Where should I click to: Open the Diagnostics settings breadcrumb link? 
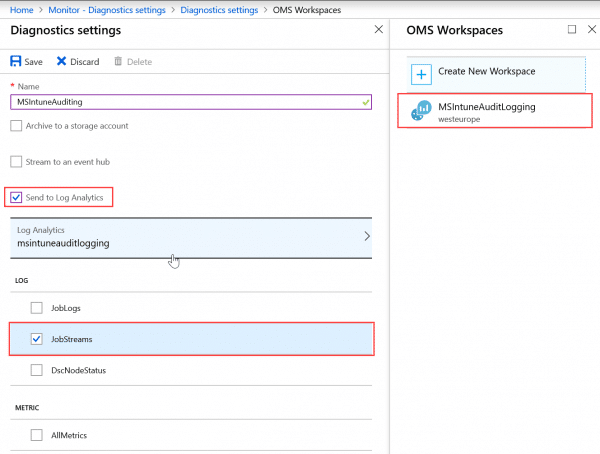[219, 10]
